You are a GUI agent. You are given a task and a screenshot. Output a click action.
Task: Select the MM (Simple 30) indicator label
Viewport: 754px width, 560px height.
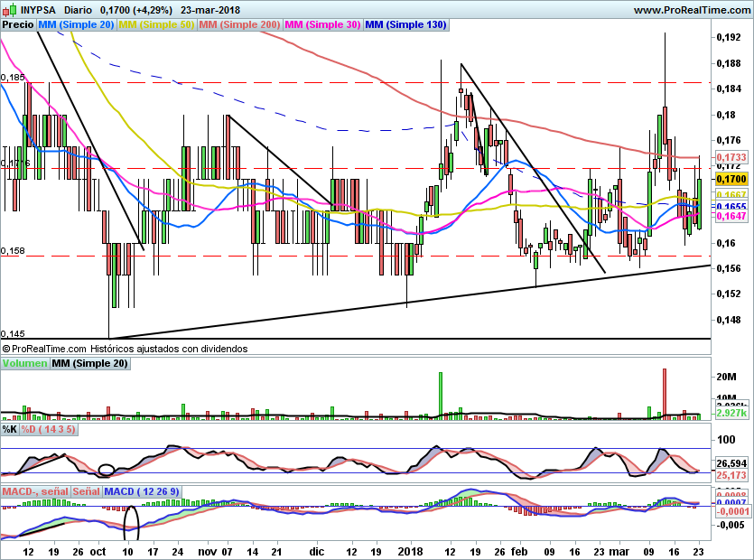(x=322, y=24)
